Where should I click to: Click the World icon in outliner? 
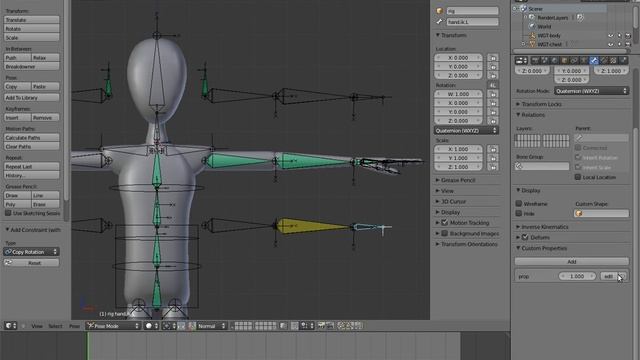(532, 27)
